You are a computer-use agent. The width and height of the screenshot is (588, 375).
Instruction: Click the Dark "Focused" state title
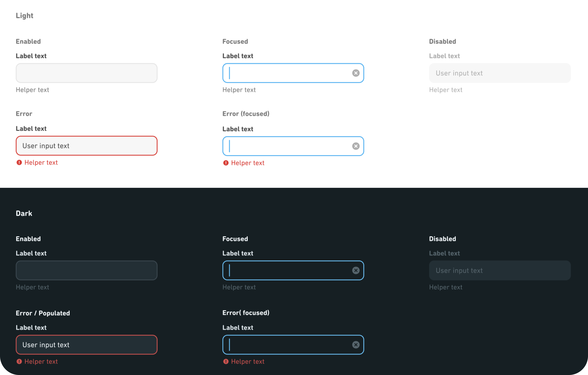(235, 239)
